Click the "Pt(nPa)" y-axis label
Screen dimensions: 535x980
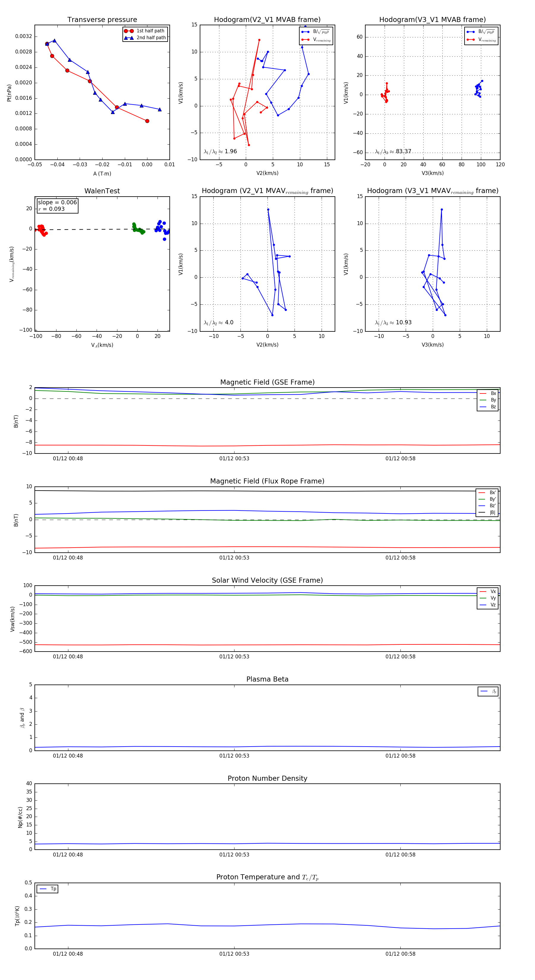[x=9, y=93]
